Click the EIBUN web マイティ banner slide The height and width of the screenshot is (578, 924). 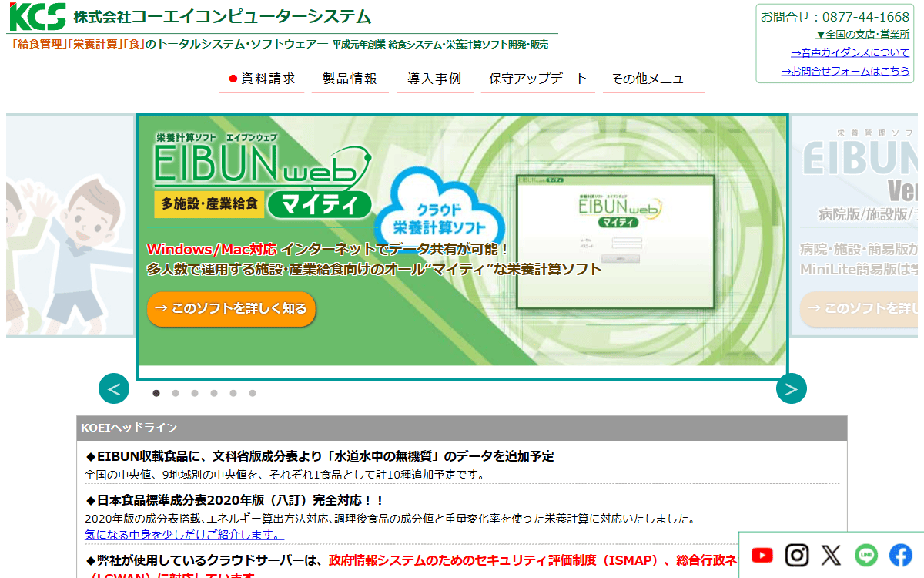coord(463,247)
